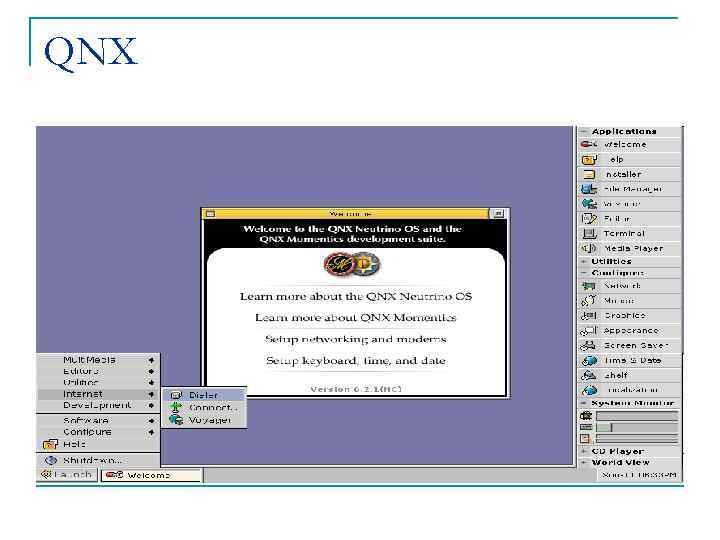720x540 pixels.
Task: Open Time & Date settings in the shelf
Action: click(628, 360)
